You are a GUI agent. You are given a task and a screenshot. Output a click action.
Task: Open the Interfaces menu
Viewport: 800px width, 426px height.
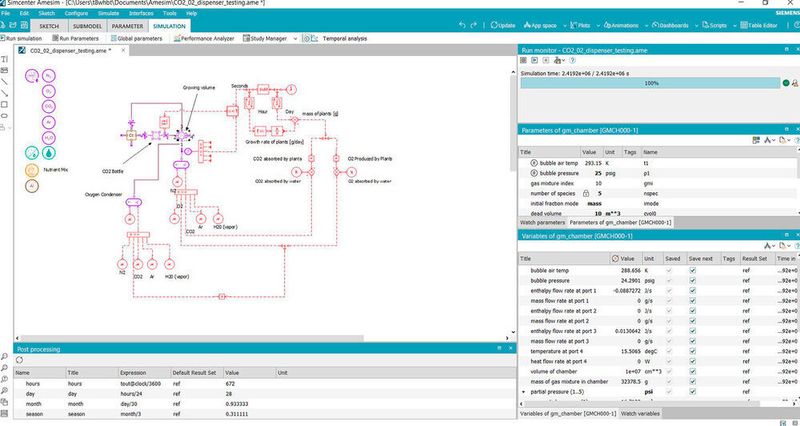click(x=141, y=13)
